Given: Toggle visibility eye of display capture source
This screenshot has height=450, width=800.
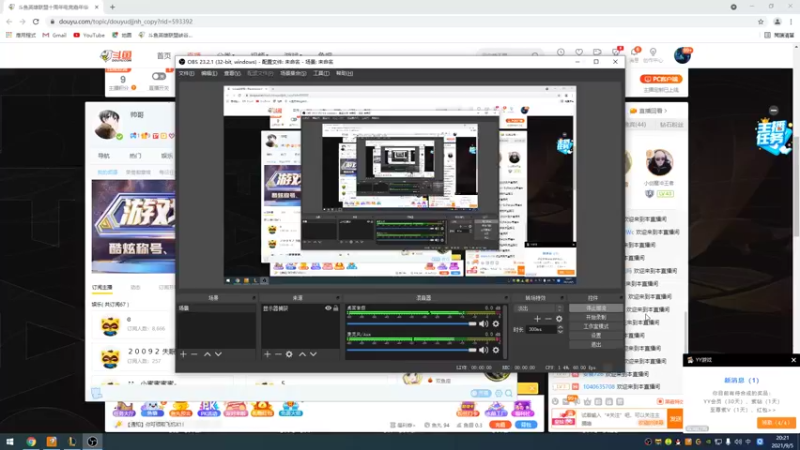Looking at the screenshot, I should (328, 308).
